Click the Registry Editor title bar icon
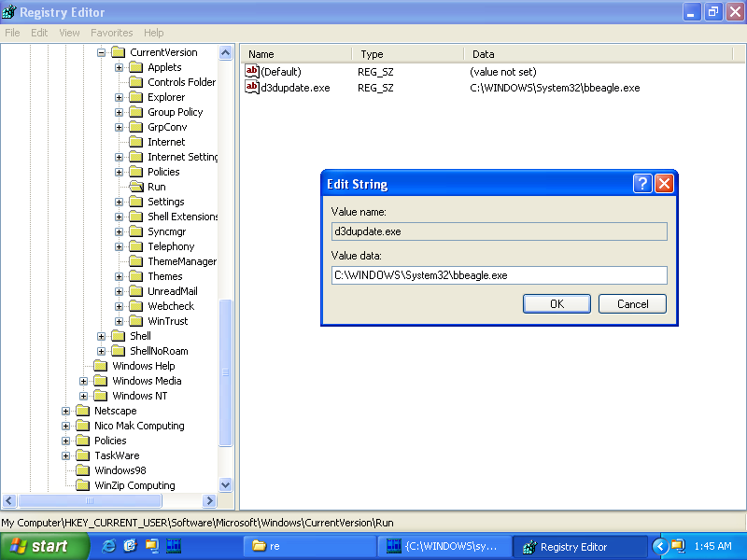 point(9,12)
